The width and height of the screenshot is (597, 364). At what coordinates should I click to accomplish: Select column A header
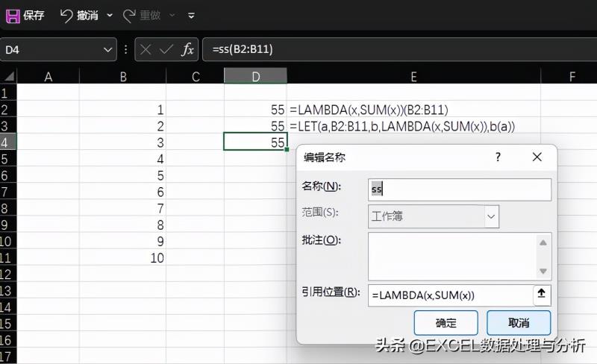pyautogui.click(x=48, y=77)
